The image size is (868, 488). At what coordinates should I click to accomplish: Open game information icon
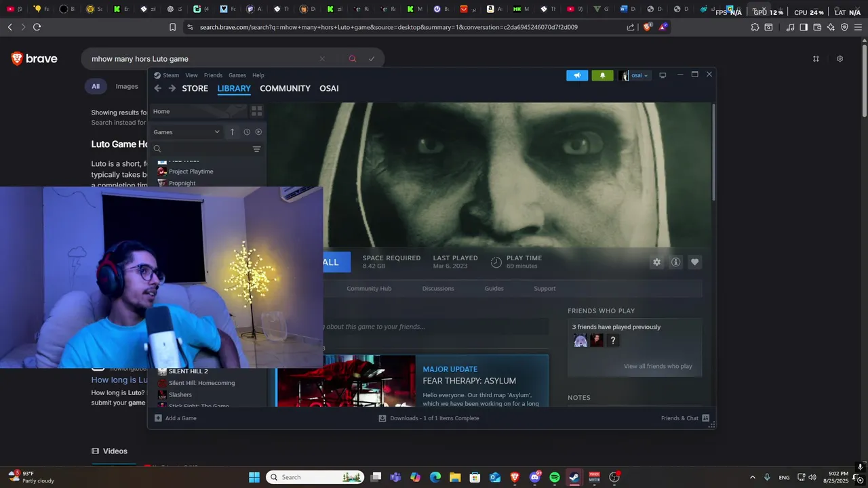tap(675, 262)
